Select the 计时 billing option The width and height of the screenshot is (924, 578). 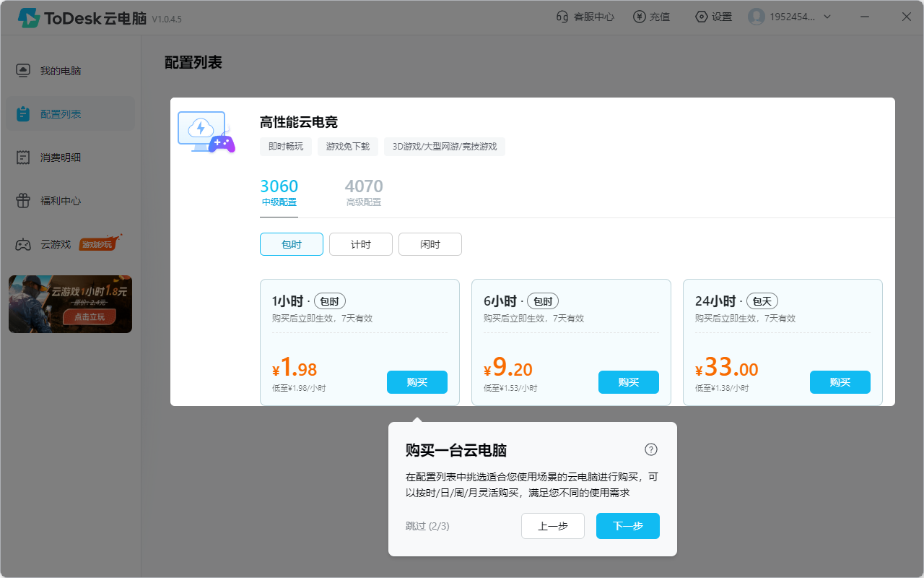361,244
